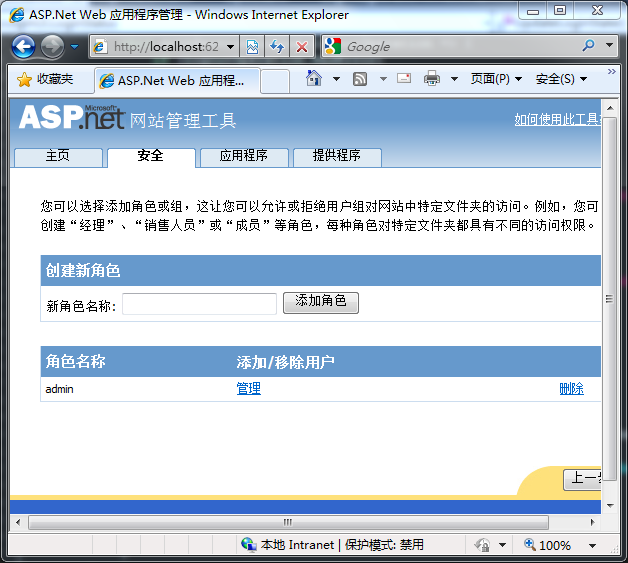Image resolution: width=628 pixels, height=563 pixels.
Task: Expand the status bar security dropdown arrow
Action: [x=502, y=545]
